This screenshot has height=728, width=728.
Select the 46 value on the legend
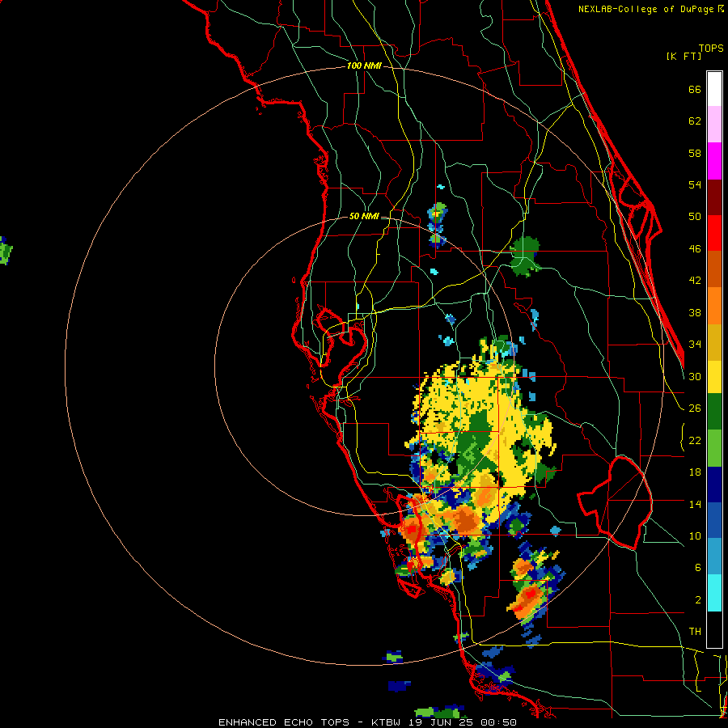tap(695, 248)
